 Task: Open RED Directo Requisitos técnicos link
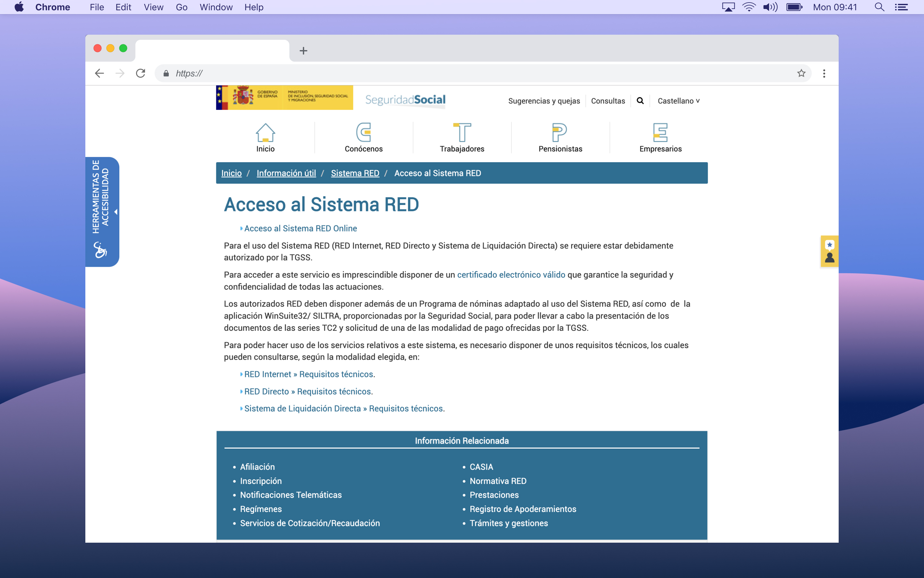tap(307, 391)
